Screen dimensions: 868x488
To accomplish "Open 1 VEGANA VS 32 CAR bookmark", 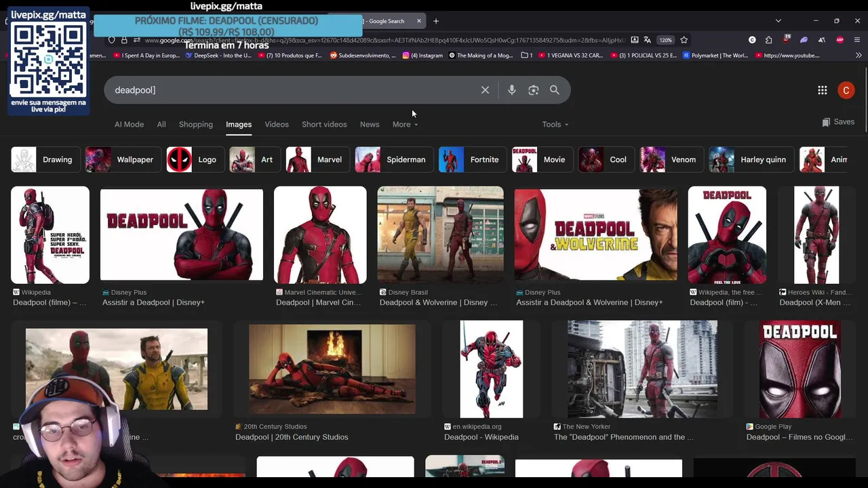I will [572, 56].
